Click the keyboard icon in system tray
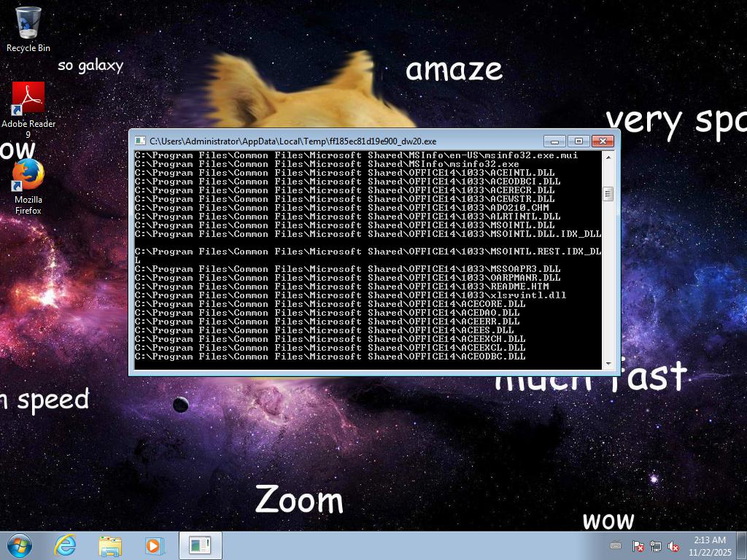 click(616, 545)
